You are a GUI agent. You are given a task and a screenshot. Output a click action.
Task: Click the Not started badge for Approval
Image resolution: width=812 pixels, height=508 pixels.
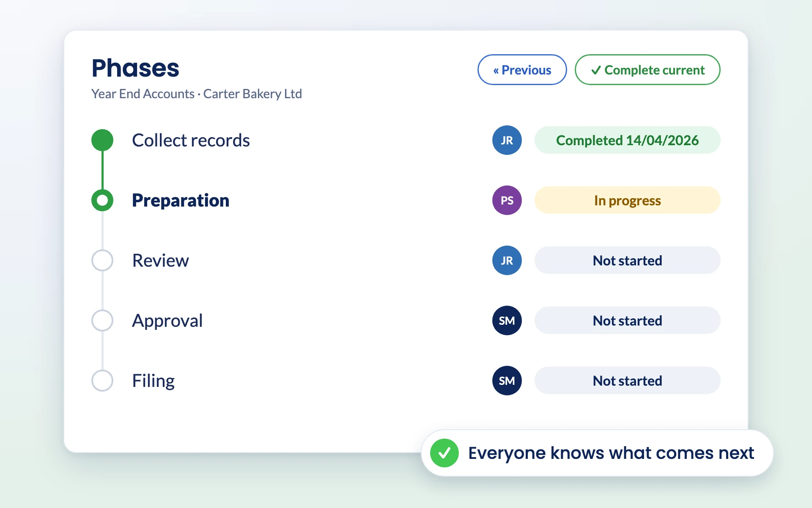point(627,320)
